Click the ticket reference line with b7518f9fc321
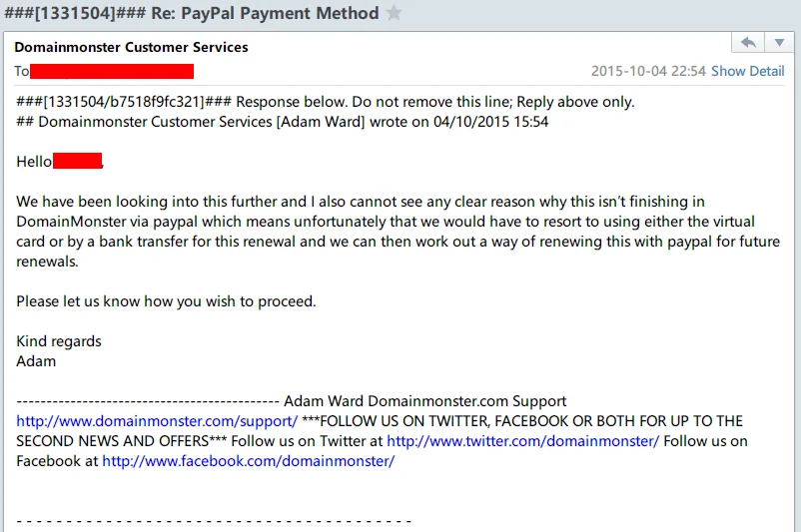Viewport: 801px width, 532px height. 326,102
